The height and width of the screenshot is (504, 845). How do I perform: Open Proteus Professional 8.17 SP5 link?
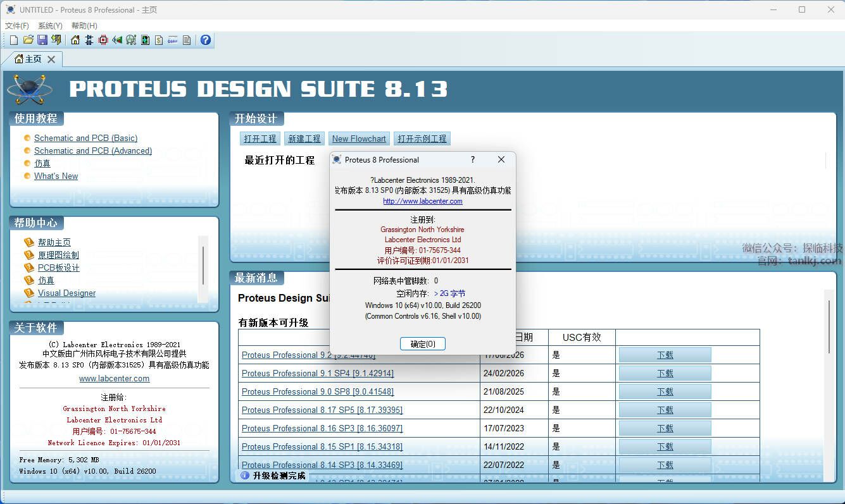322,410
